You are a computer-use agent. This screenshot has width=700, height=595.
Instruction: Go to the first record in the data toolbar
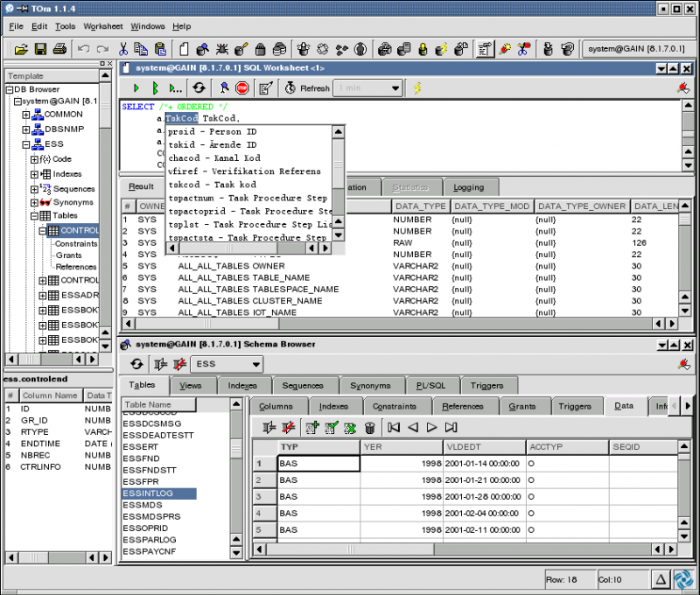point(394,428)
